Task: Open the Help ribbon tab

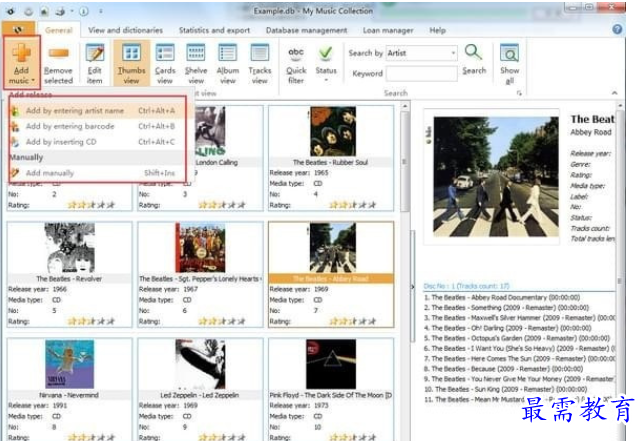Action: [438, 30]
